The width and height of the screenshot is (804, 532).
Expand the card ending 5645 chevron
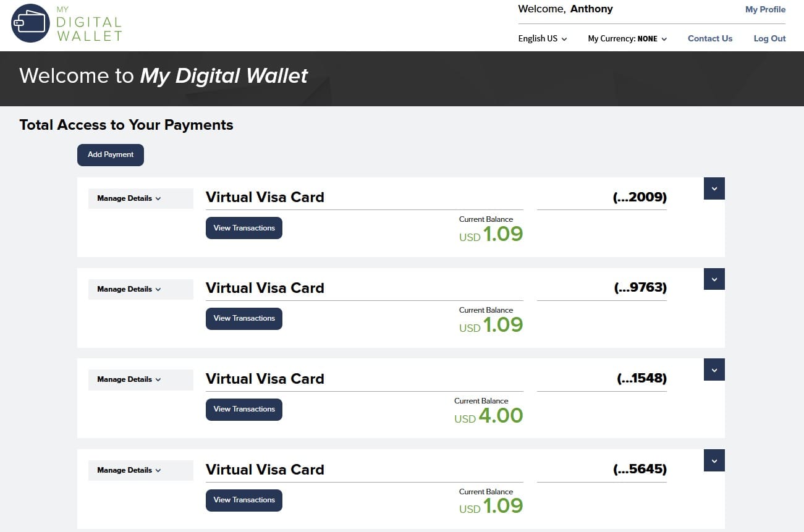click(x=714, y=461)
